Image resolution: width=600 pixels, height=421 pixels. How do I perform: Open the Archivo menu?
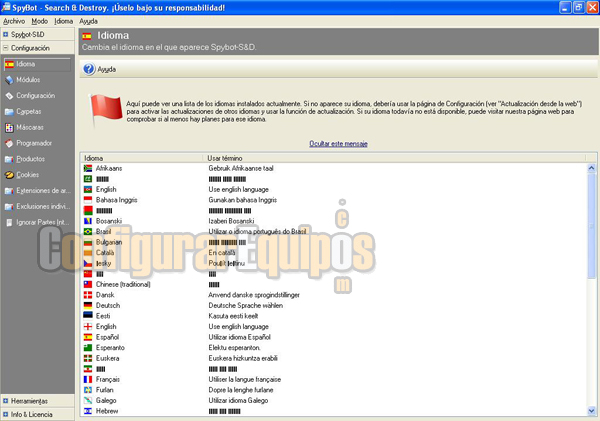click(x=14, y=21)
